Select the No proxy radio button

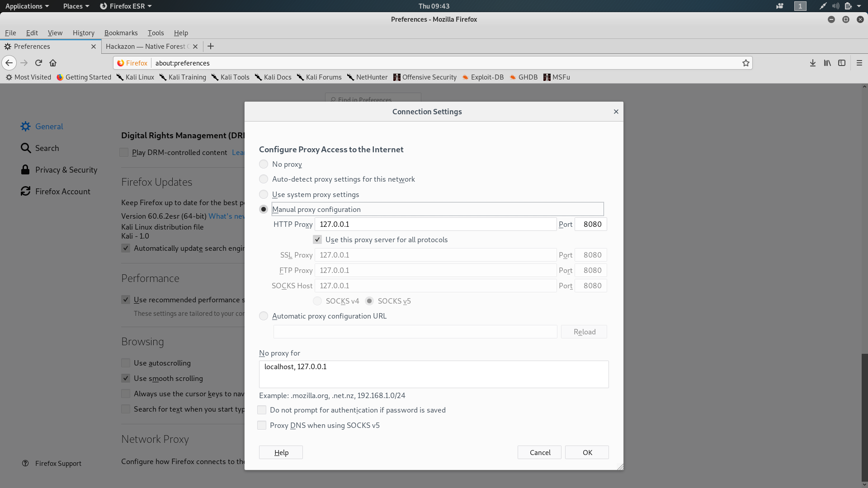(x=264, y=164)
